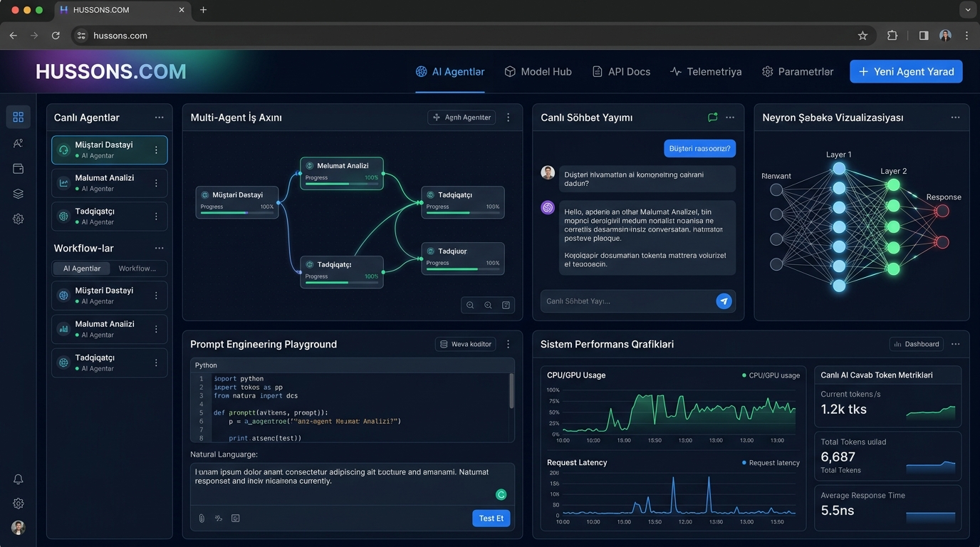Click the 6,687 total tokens value
The width and height of the screenshot is (980, 547).
(838, 457)
